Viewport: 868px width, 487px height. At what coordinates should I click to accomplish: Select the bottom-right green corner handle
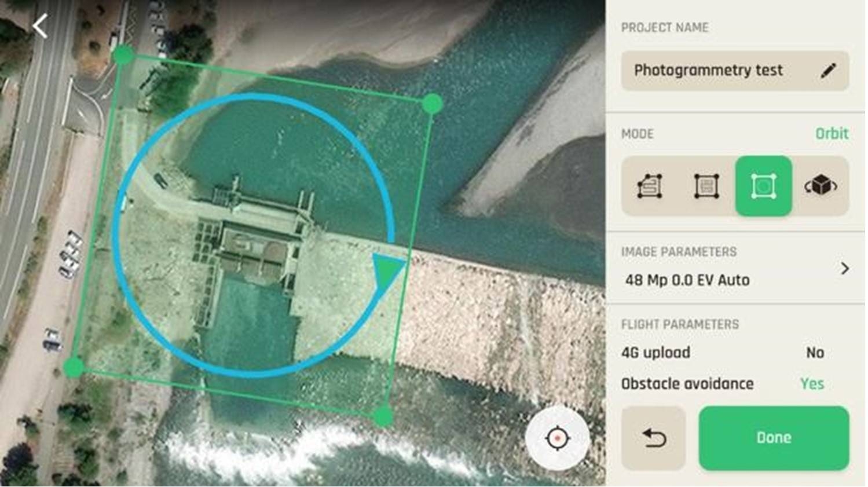[383, 416]
